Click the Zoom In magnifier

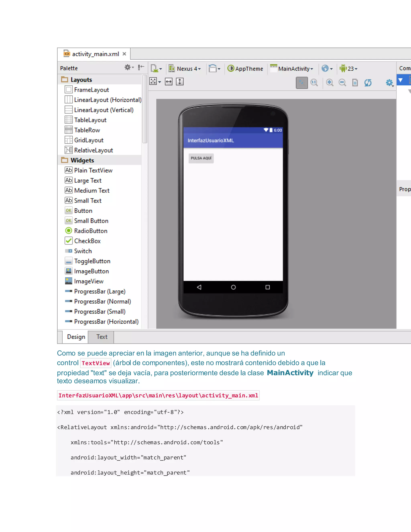coord(330,83)
